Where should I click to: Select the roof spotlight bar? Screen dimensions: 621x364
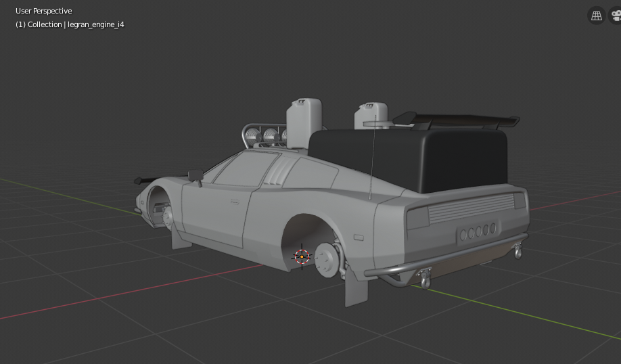point(265,136)
